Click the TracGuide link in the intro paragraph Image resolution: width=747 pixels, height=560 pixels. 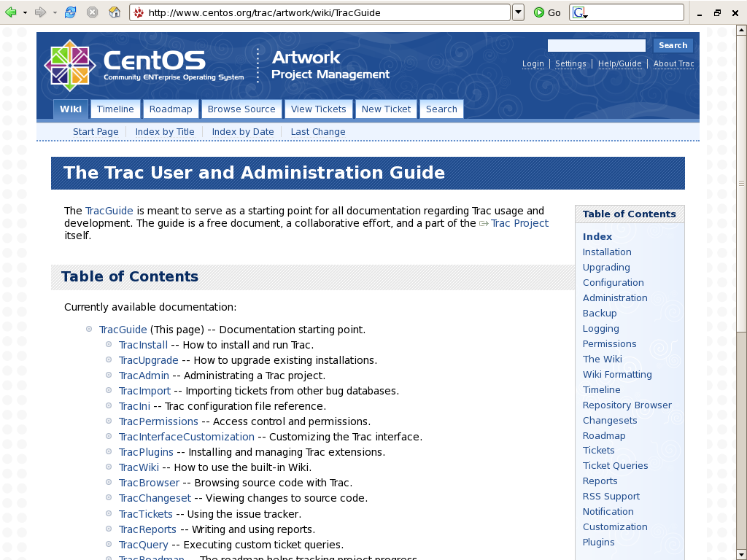[x=109, y=211]
